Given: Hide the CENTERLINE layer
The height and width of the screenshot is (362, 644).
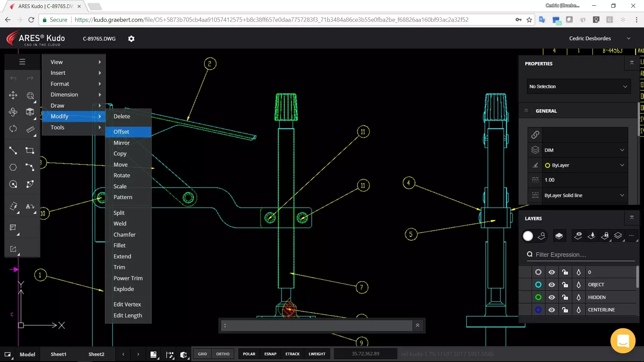Looking at the screenshot, I should tap(552, 310).
